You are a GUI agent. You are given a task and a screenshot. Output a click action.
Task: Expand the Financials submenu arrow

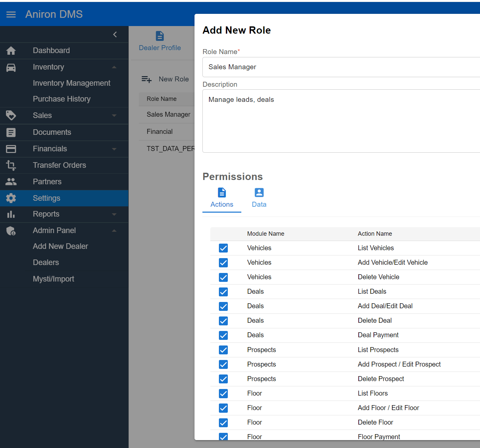click(114, 149)
